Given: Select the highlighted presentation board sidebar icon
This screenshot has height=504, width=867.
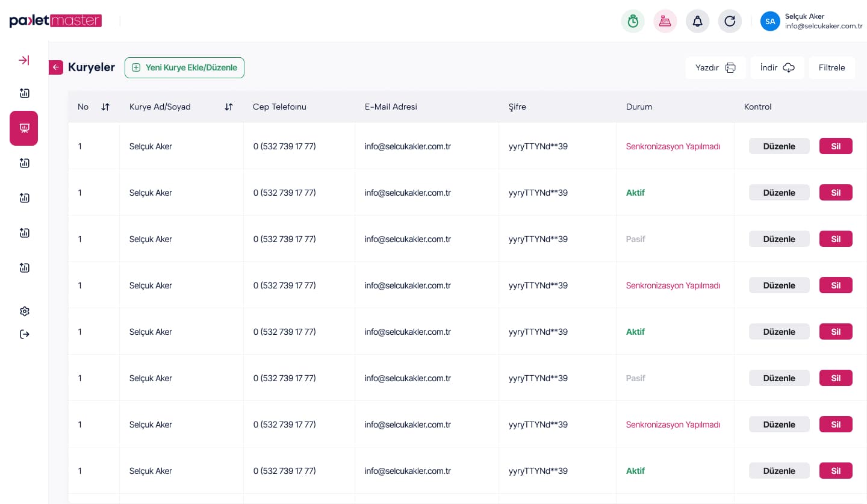Looking at the screenshot, I should [24, 128].
